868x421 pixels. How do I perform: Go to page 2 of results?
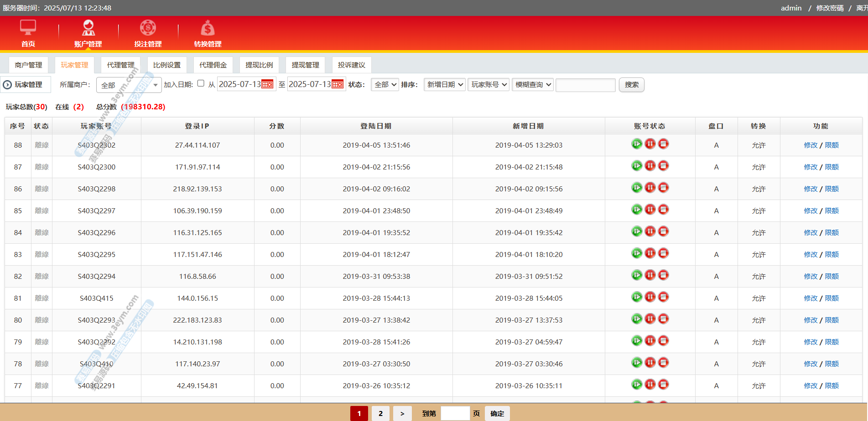pos(380,413)
